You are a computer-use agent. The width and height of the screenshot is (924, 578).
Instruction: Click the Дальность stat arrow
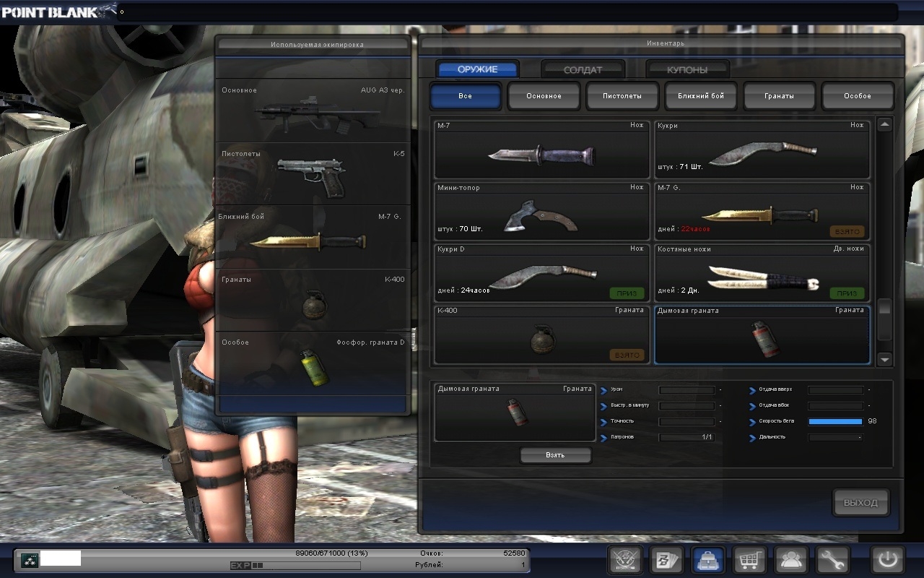tap(752, 438)
